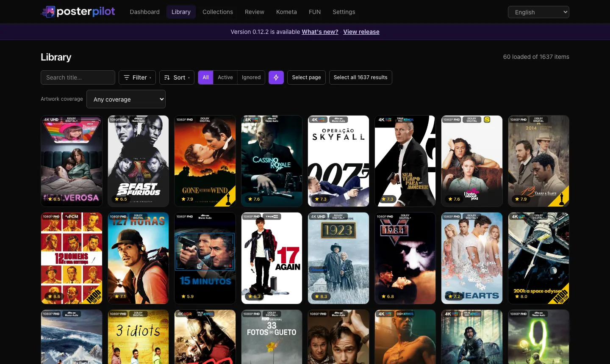Click the 7.9 rating on Gone with the Wind

[x=187, y=199]
